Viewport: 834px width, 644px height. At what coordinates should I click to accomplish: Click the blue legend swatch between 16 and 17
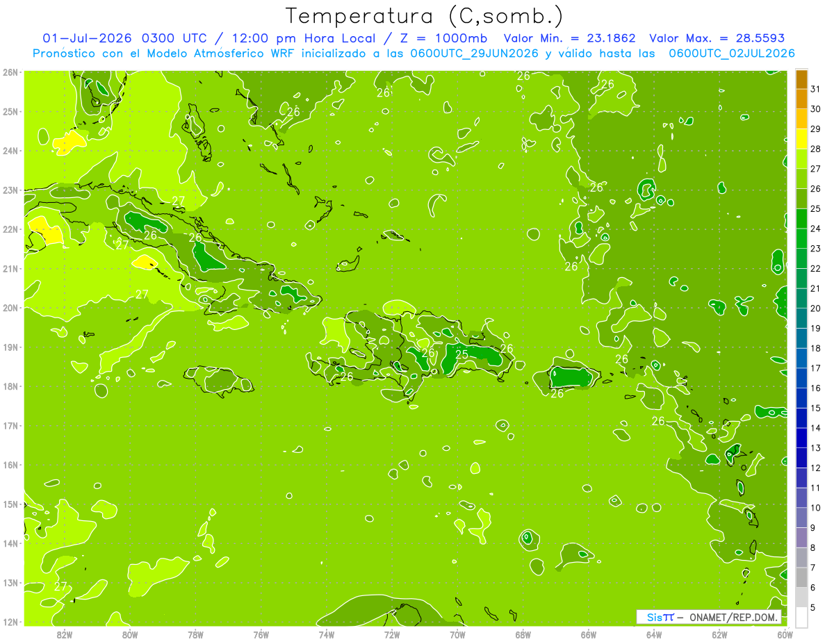801,378
